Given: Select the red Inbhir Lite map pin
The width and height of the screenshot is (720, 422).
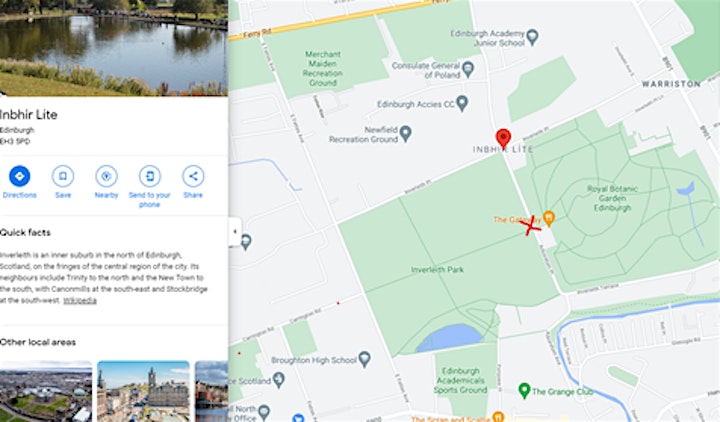Looking at the screenshot, I should [x=503, y=138].
